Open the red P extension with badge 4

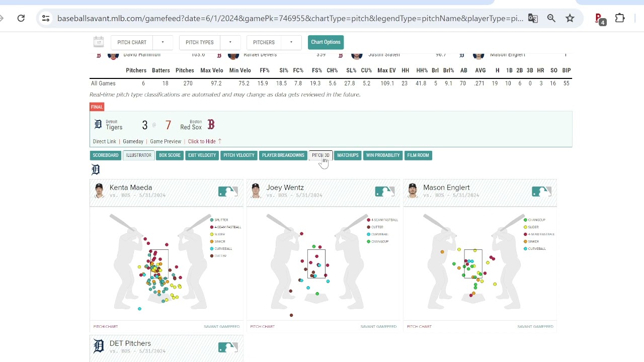(x=600, y=19)
